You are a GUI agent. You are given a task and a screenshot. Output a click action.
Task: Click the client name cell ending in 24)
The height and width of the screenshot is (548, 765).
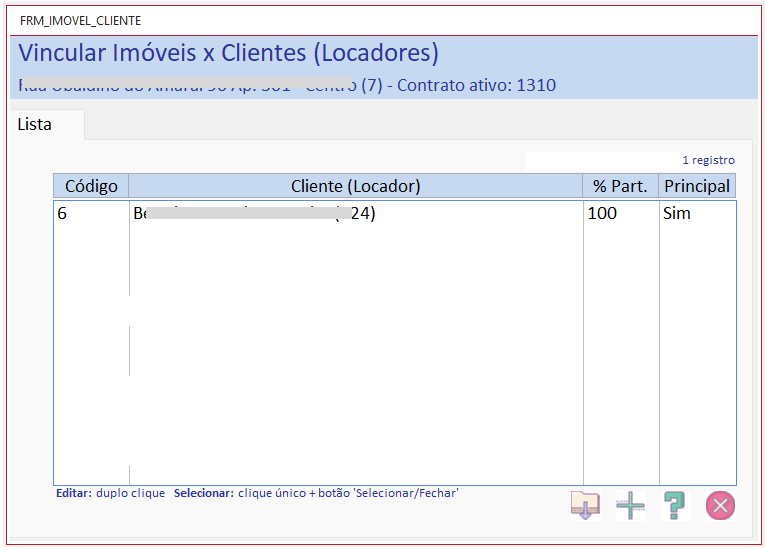[x=356, y=213]
